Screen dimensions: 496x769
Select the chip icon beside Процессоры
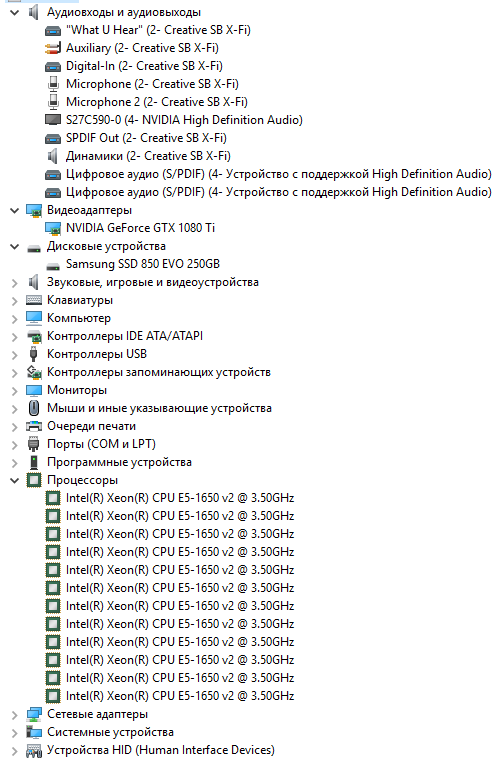pyautogui.click(x=33, y=480)
